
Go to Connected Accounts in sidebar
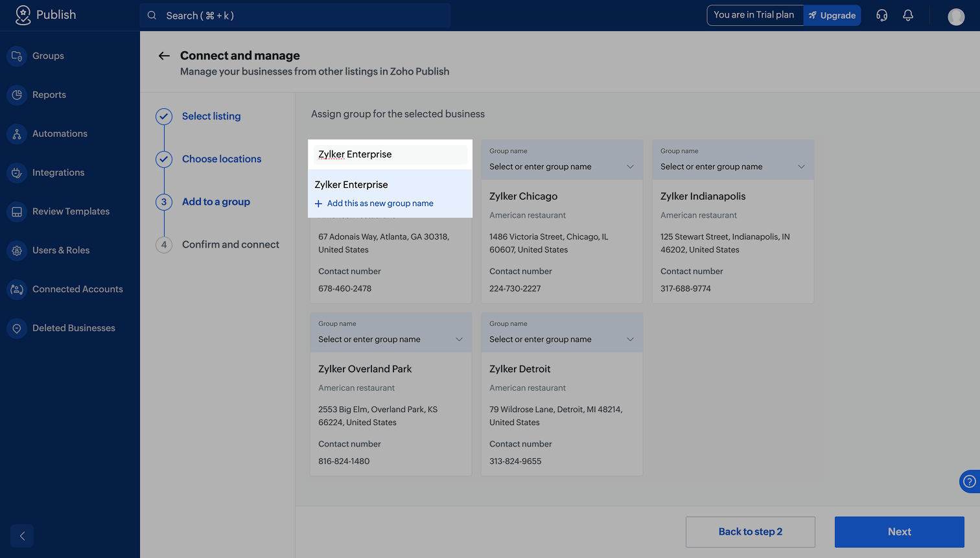77,289
